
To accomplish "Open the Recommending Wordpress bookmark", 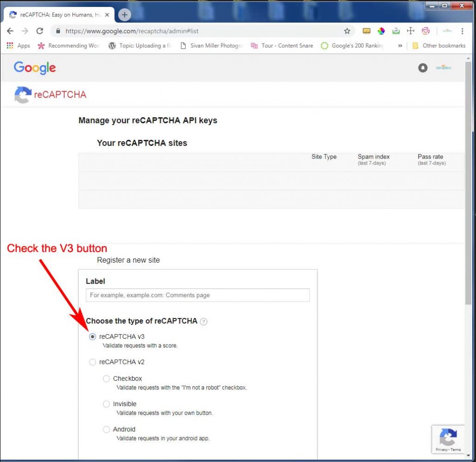I will 69,46.
